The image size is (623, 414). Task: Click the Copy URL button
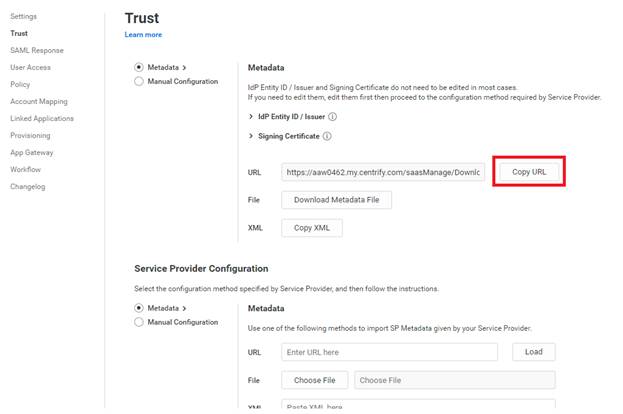tap(529, 172)
